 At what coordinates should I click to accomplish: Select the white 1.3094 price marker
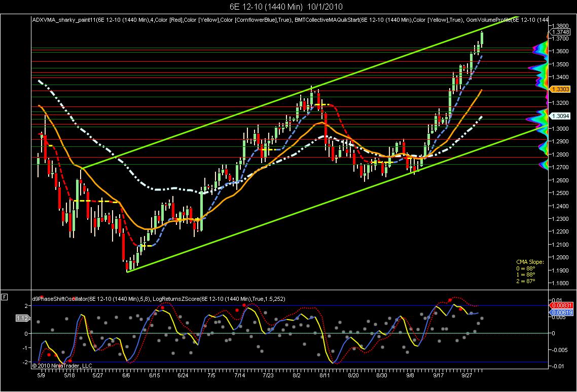point(560,116)
